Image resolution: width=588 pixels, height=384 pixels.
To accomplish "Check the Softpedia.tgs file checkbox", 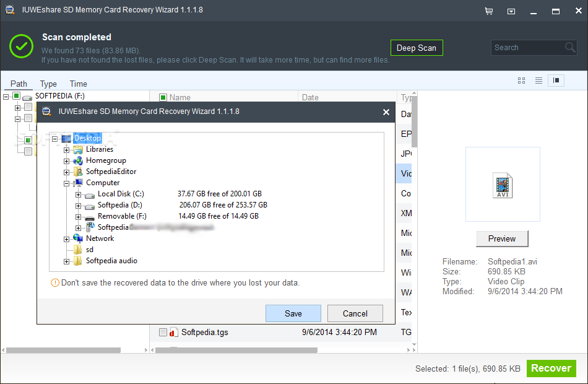I will coord(163,332).
